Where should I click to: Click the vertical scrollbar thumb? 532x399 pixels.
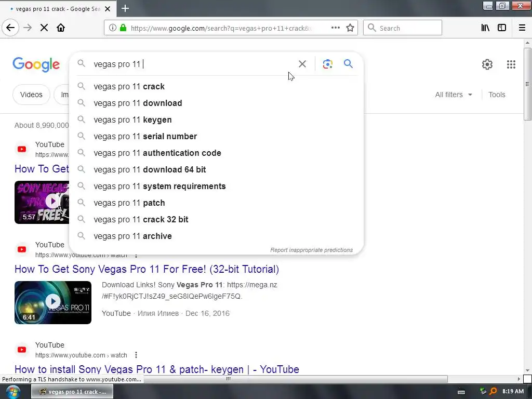527,84
